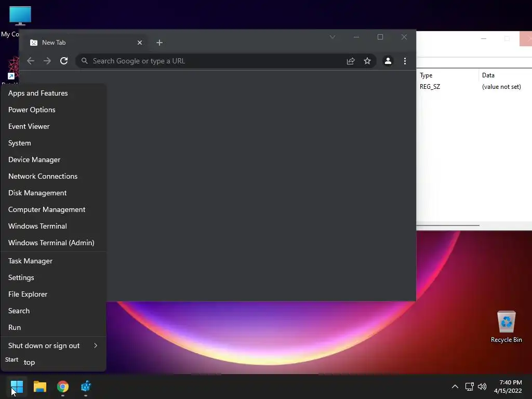The width and height of the screenshot is (532, 399).
Task: Open the clock showing 7:40 PM
Action: [508, 387]
